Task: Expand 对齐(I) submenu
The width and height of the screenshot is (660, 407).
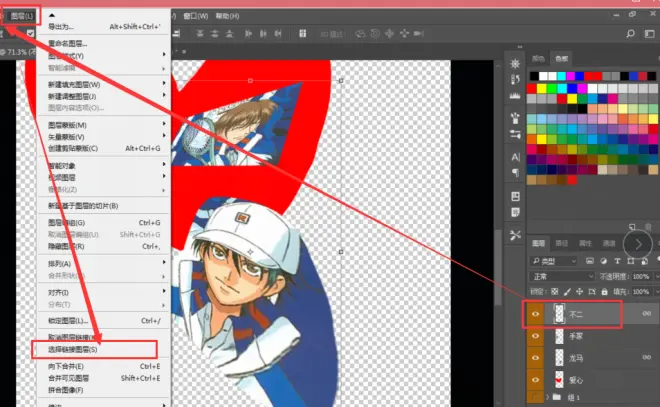Action: [104, 292]
